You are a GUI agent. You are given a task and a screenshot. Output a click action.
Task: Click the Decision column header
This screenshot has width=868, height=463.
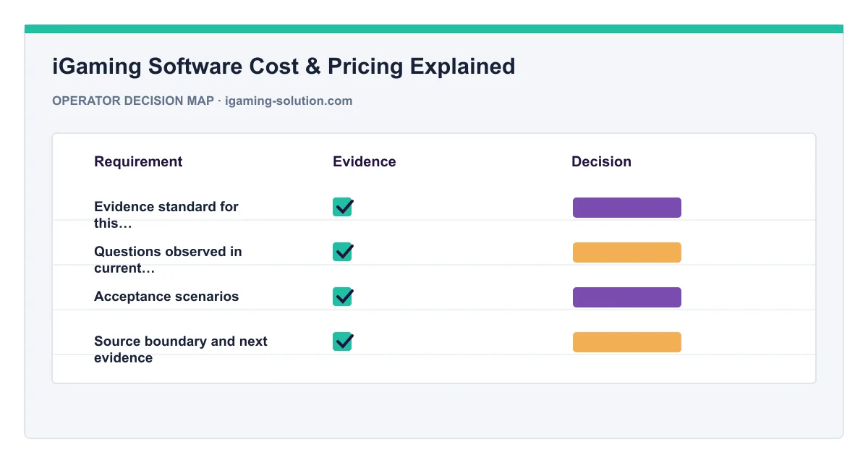(x=602, y=162)
